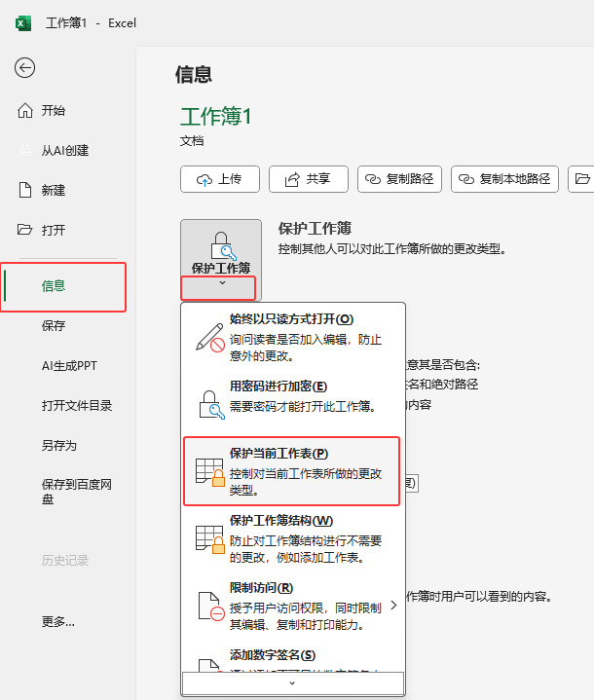Click the 上传 button
The width and height of the screenshot is (594, 700).
point(220,179)
